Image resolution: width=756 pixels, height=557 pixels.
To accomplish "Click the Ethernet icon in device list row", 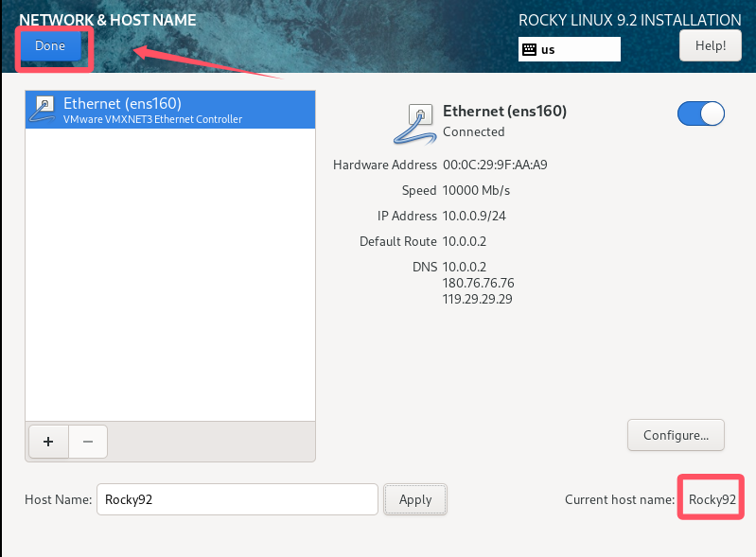I will [x=43, y=110].
